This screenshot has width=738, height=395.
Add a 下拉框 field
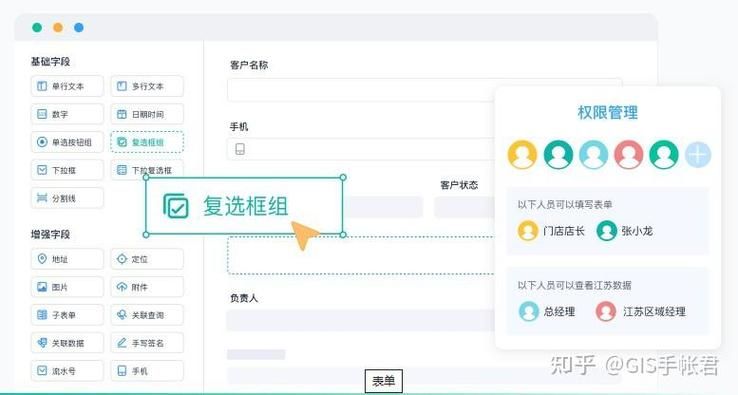click(67, 170)
